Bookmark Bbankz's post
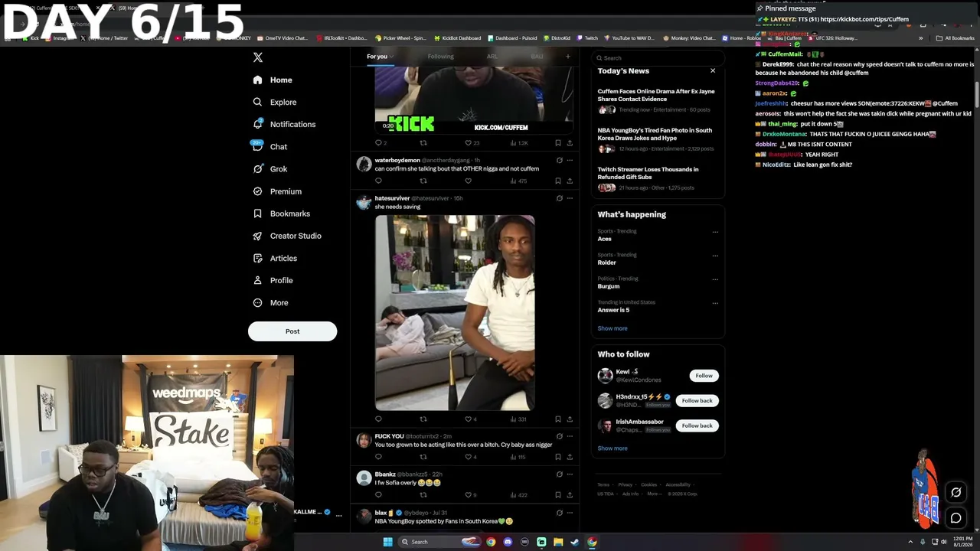Screen dimensions: 980x551 557,495
